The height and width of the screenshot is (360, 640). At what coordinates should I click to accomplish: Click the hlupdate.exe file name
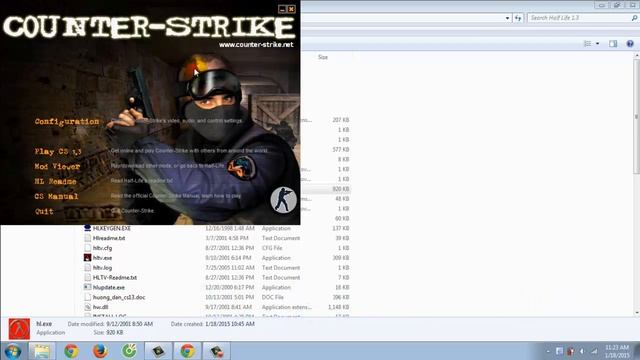[109, 287]
